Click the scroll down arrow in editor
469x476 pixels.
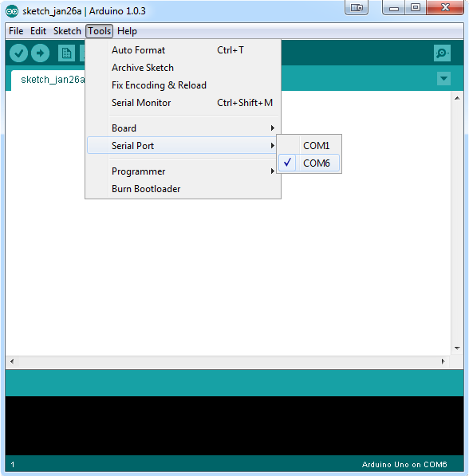tap(457, 348)
